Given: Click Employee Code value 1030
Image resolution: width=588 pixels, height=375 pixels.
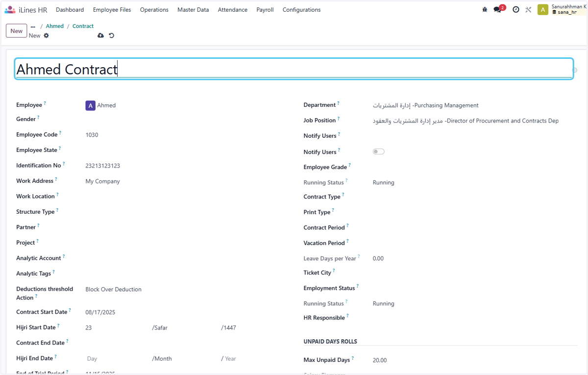Looking at the screenshot, I should [92, 135].
